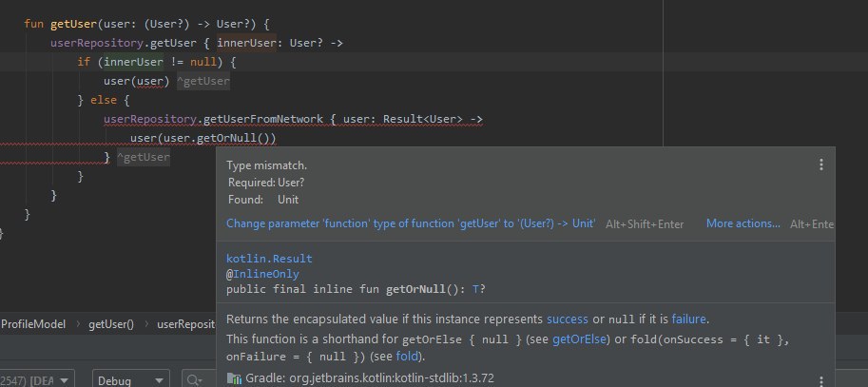Click 'innerUser' inside the if condition
868x387 pixels.
click(133, 62)
